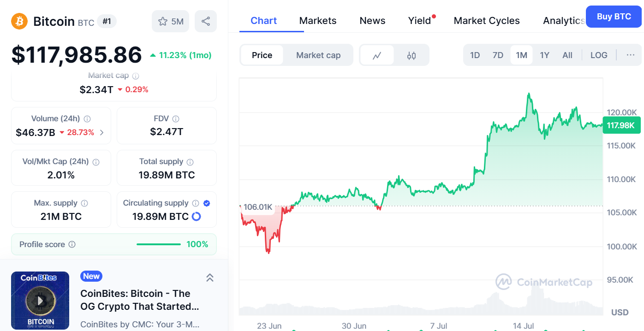Click the Buy BTC button
The height and width of the screenshot is (331, 644).
(x=614, y=17)
